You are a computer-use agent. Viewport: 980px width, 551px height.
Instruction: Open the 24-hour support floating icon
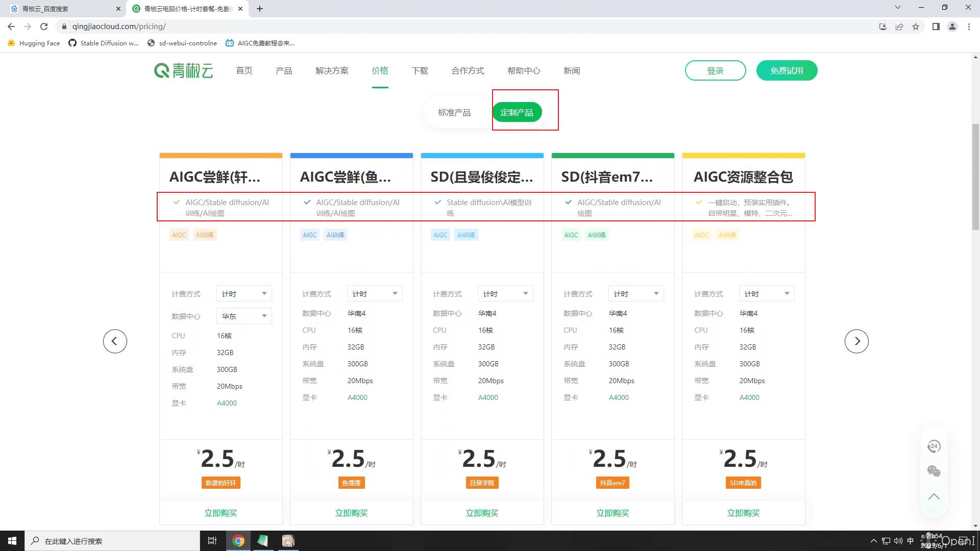[934, 446]
